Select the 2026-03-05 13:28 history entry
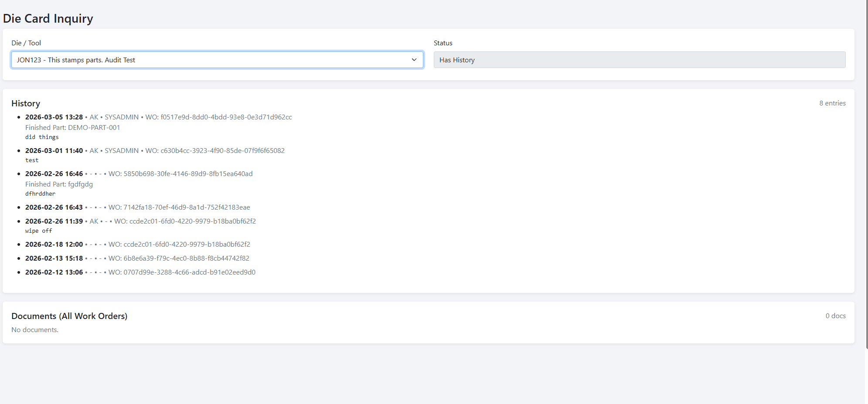The height and width of the screenshot is (404, 868). pyautogui.click(x=54, y=117)
